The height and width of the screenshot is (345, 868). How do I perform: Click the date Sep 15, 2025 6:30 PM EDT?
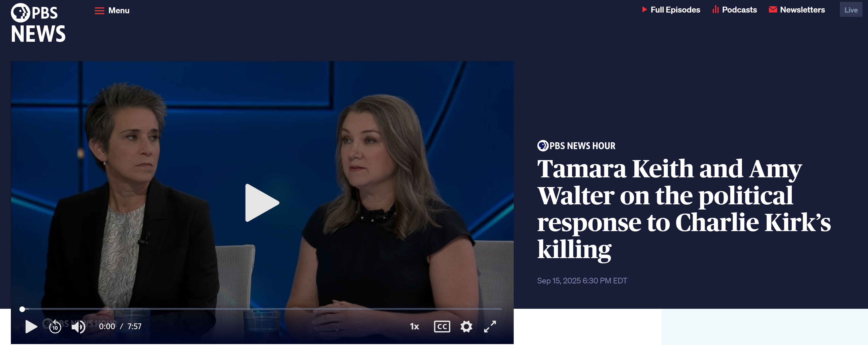pos(582,281)
